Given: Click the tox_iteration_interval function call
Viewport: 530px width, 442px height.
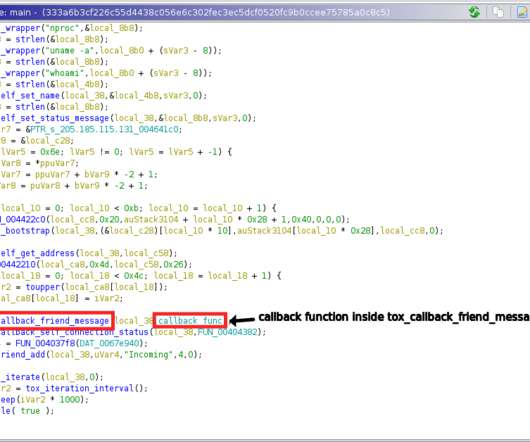Looking at the screenshot, I should point(80,388).
